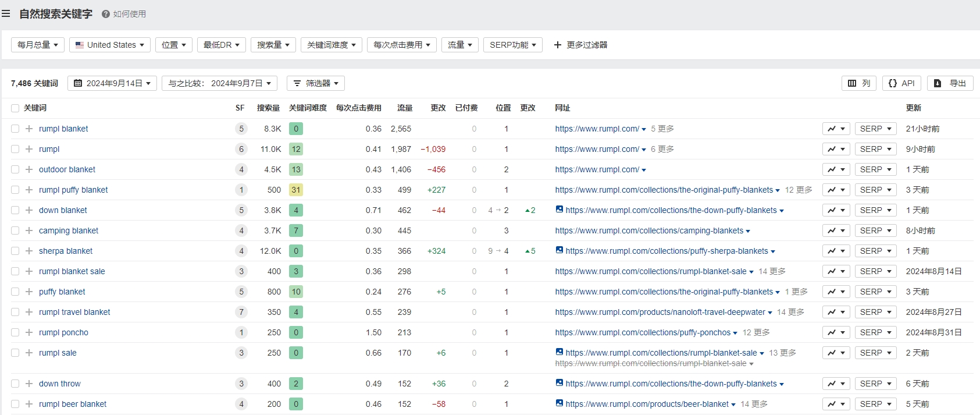Screen dimensions: 980x415
Task: Open the 每次点击费用 filter dropdown
Action: click(402, 45)
